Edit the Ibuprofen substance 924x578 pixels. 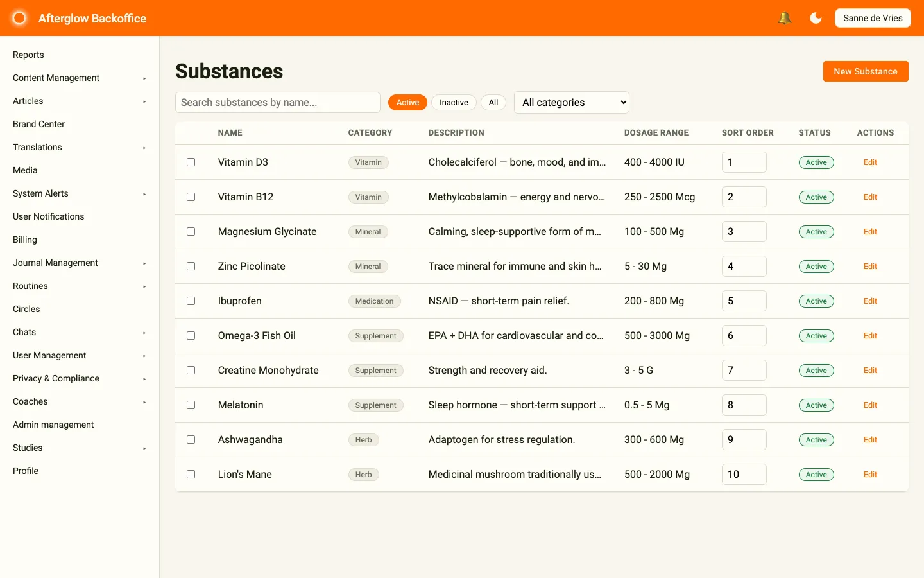(870, 301)
